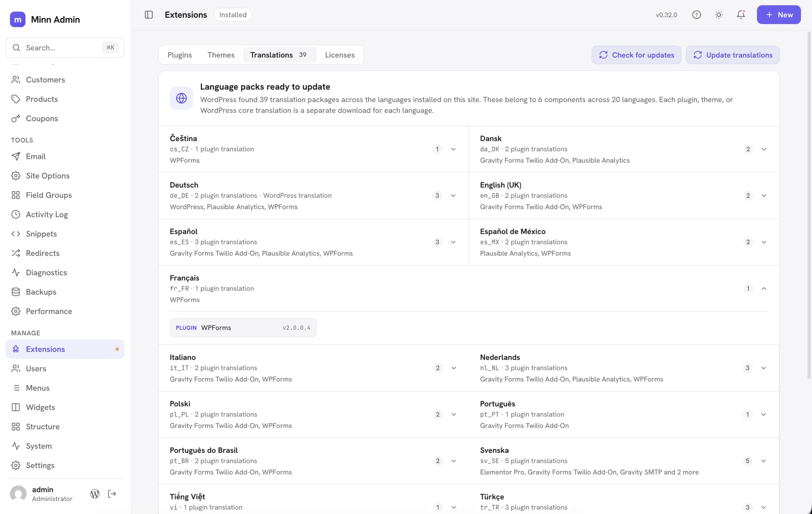Open Snippets in the sidebar

65,234
